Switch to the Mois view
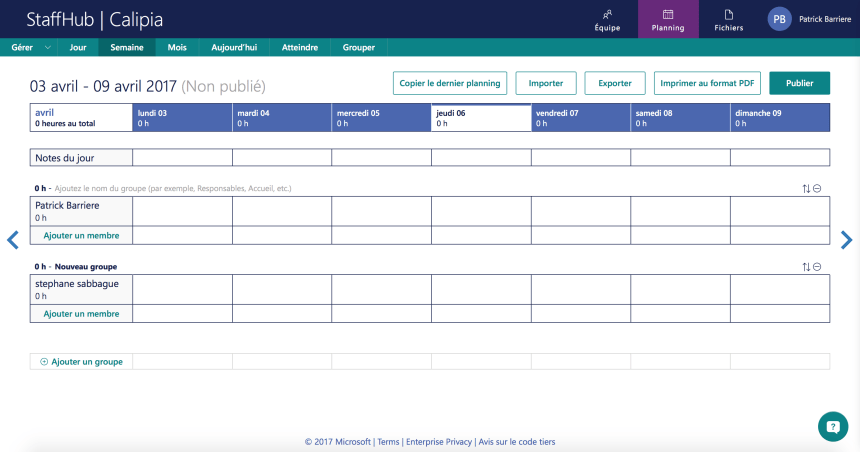This screenshot has width=860, height=452. pos(177,47)
